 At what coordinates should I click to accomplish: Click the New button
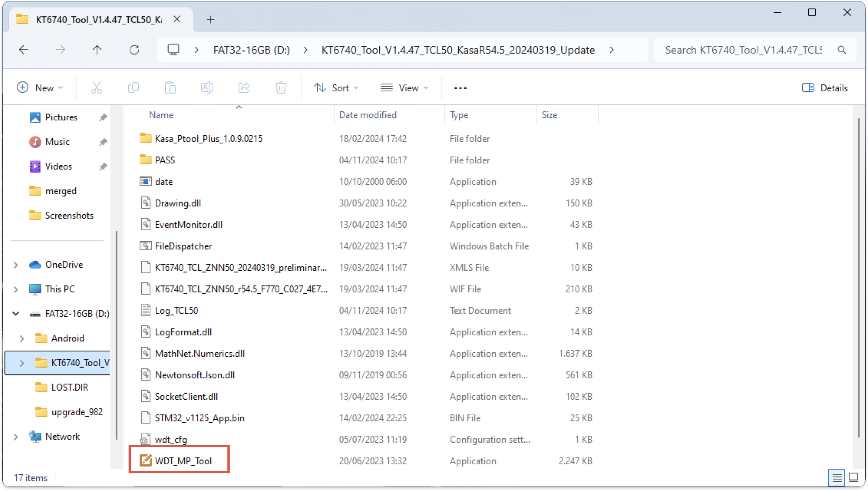click(40, 88)
